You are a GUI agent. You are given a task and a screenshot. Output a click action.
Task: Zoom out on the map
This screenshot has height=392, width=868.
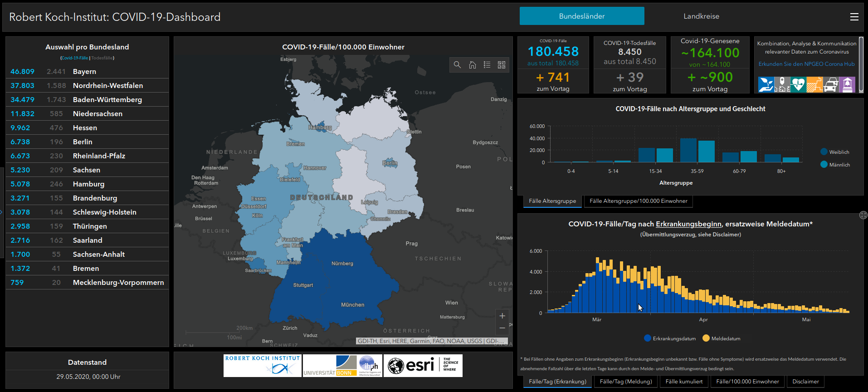point(502,328)
